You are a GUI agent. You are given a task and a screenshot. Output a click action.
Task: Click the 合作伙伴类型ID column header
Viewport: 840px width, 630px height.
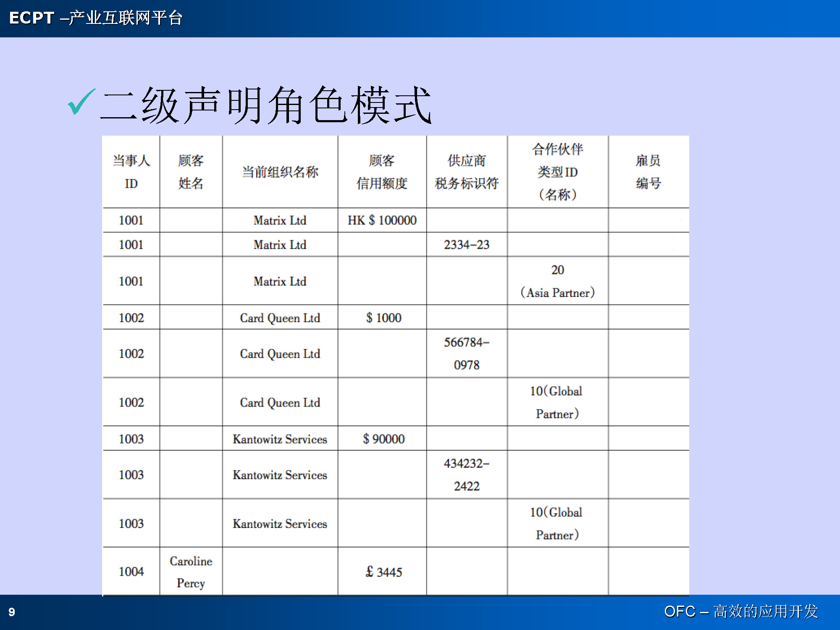click(557, 172)
